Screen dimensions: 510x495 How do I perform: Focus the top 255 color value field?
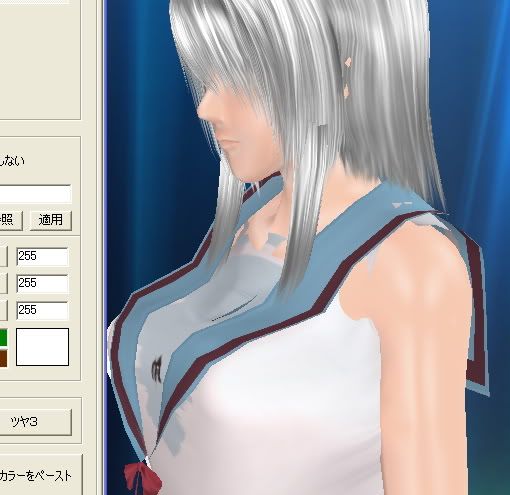(42, 256)
